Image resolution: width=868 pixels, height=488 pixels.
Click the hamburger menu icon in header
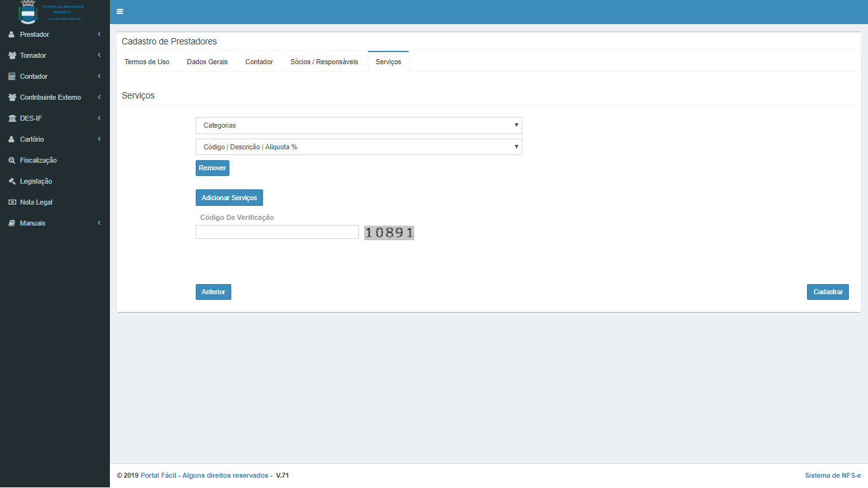(119, 11)
